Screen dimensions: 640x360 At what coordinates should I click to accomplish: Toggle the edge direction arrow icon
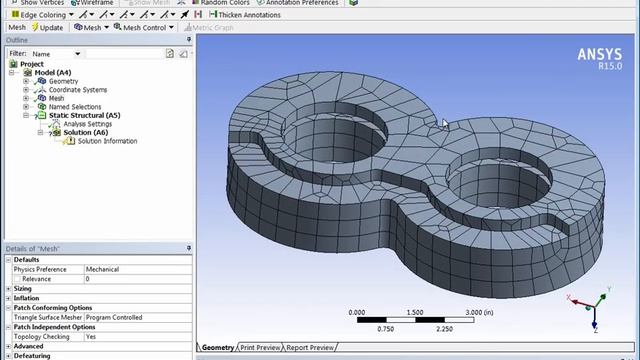click(185, 15)
